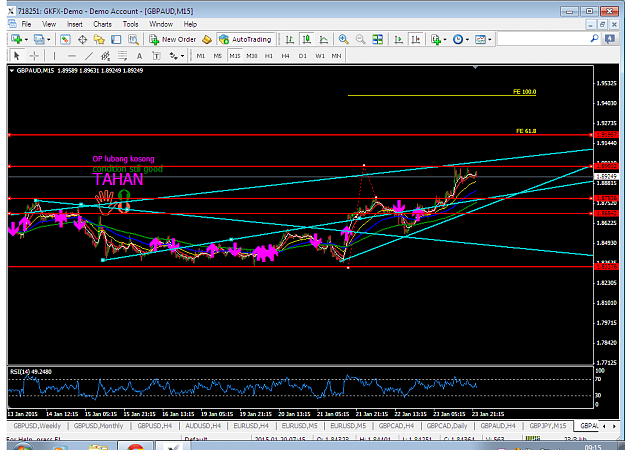Expand the New Chart dropdown arrow
The width and height of the screenshot is (625, 450).
pyautogui.click(x=26, y=39)
